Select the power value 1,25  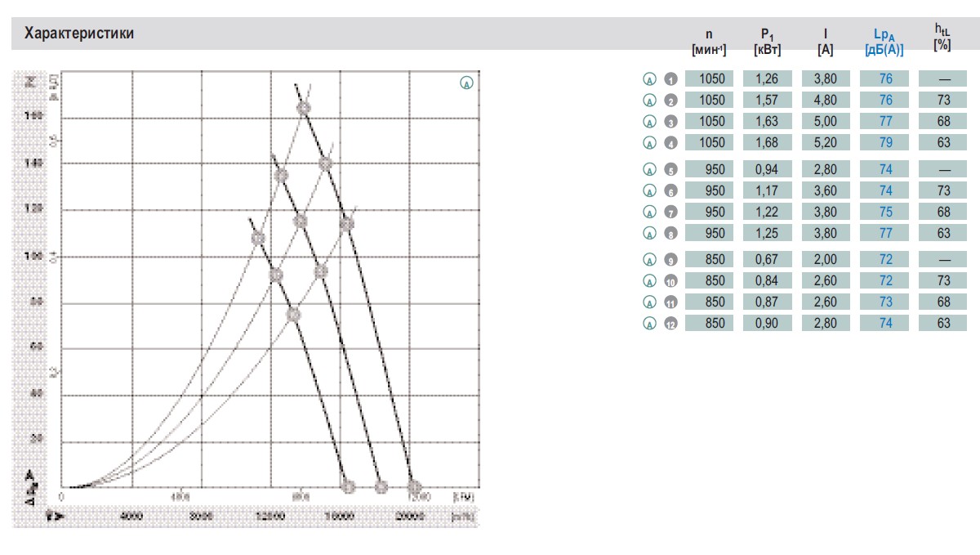[767, 234]
